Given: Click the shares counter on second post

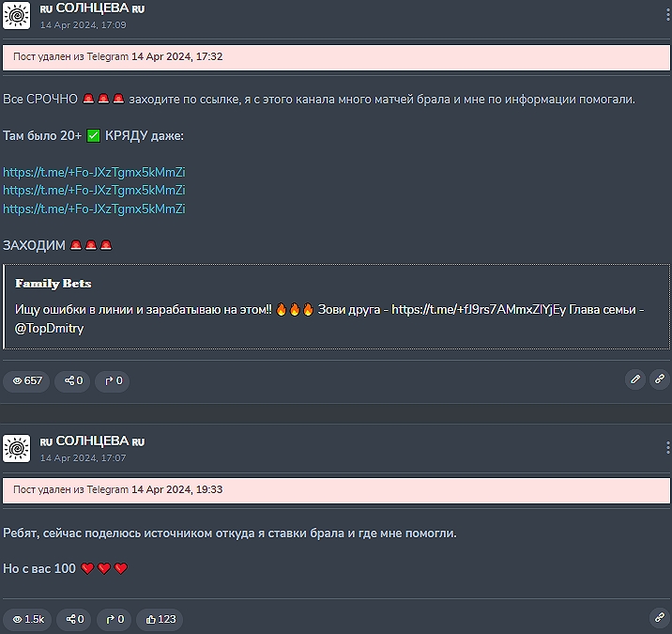Looking at the screenshot, I should 73,619.
